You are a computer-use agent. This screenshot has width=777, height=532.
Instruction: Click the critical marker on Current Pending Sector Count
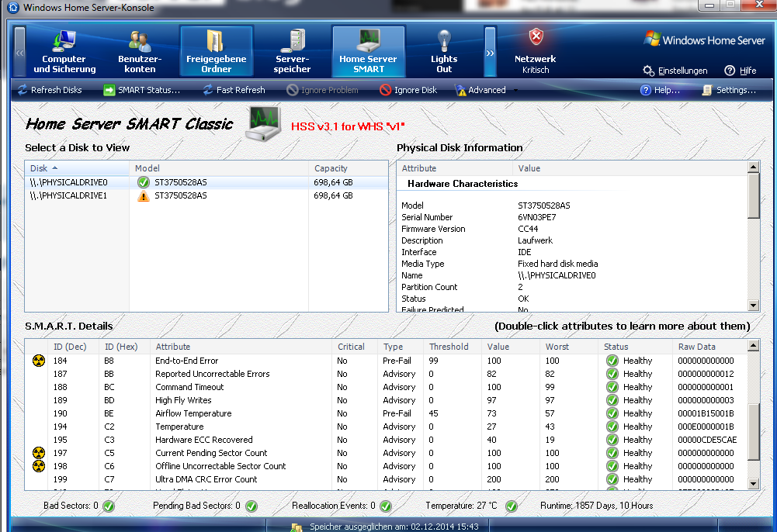[39, 453]
